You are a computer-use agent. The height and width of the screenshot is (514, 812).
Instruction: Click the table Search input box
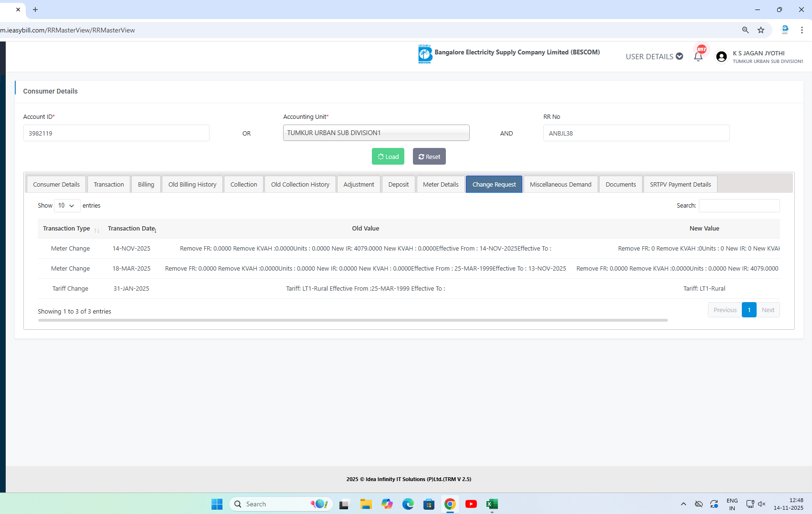pyautogui.click(x=739, y=206)
